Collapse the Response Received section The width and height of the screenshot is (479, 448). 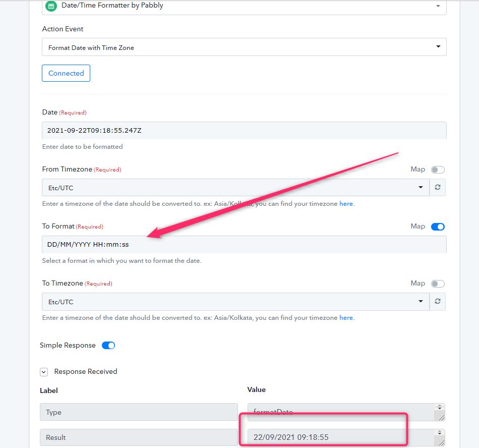click(x=44, y=372)
